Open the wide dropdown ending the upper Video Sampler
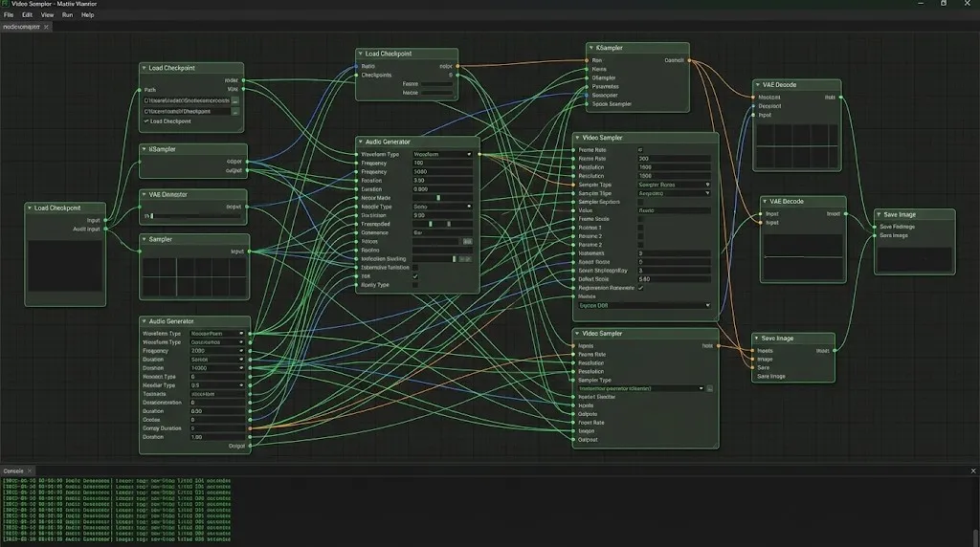 tap(644, 305)
